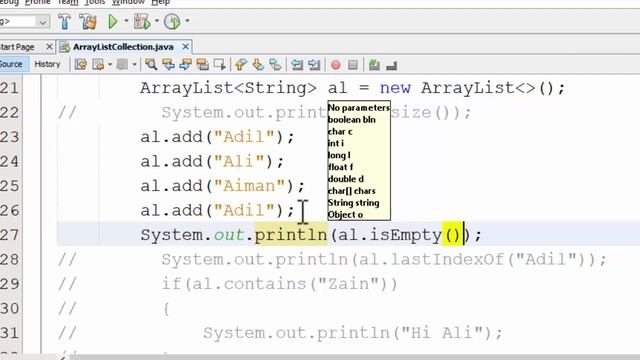640x360 pixels.
Task: Go to Previous Bookmark icon
Action: tap(241, 64)
